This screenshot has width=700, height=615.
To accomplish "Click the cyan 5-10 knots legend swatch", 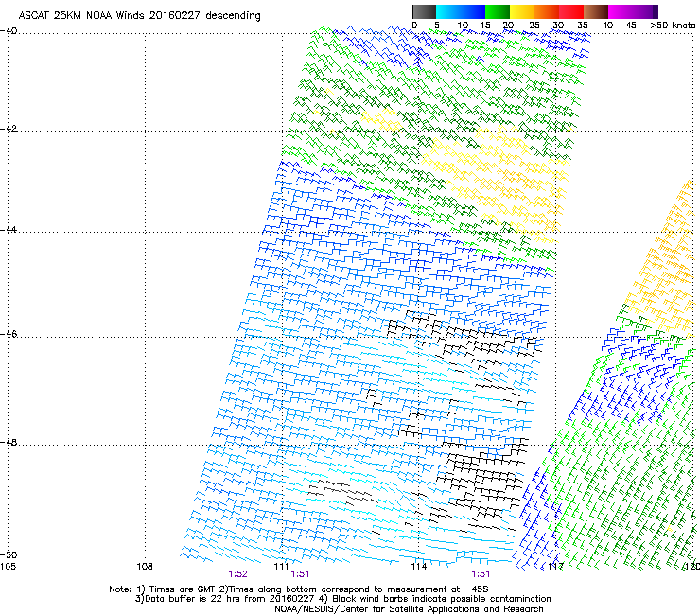I will point(448,11).
